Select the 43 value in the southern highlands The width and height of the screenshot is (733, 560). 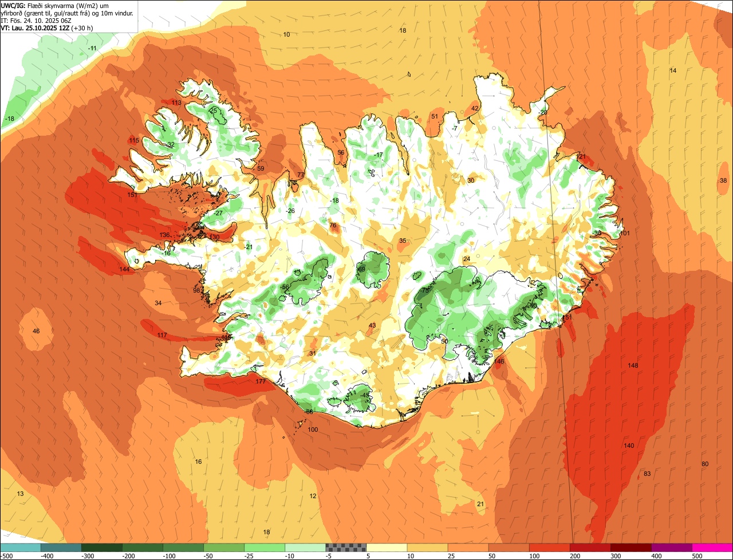coord(372,325)
